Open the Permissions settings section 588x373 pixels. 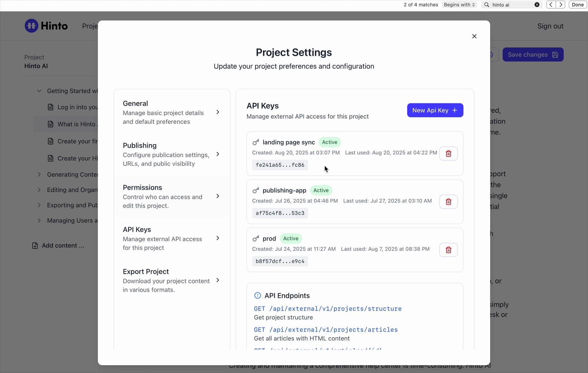coord(172,196)
